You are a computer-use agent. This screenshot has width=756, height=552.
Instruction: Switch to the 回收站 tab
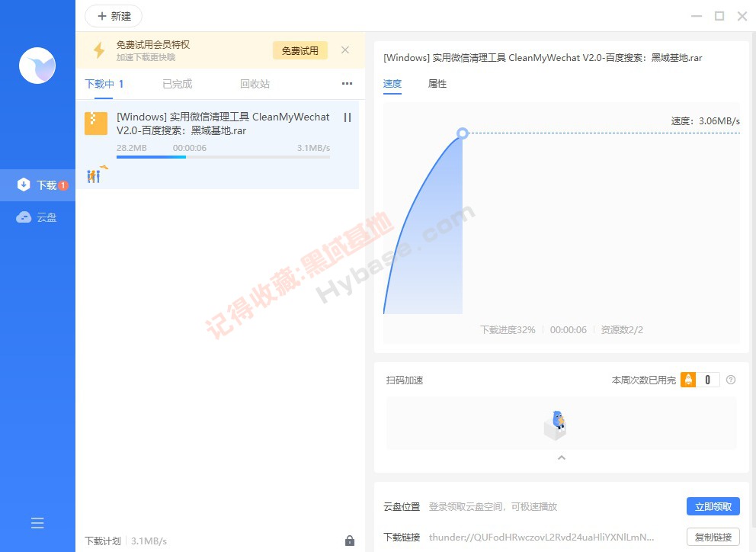255,84
